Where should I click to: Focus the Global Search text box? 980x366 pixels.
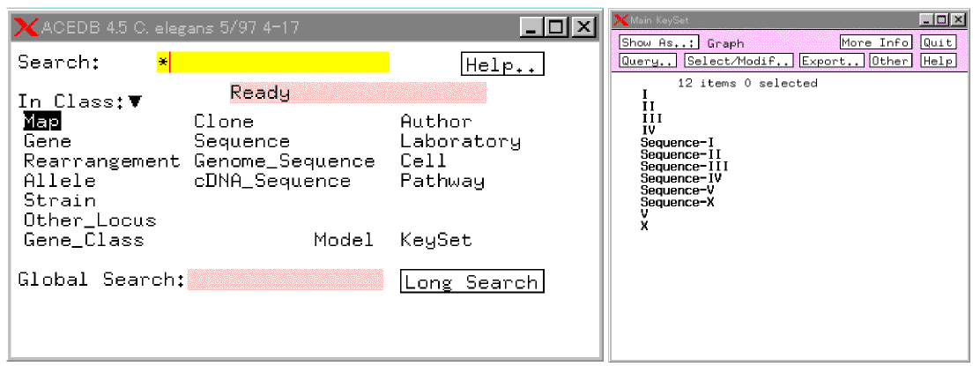point(286,280)
